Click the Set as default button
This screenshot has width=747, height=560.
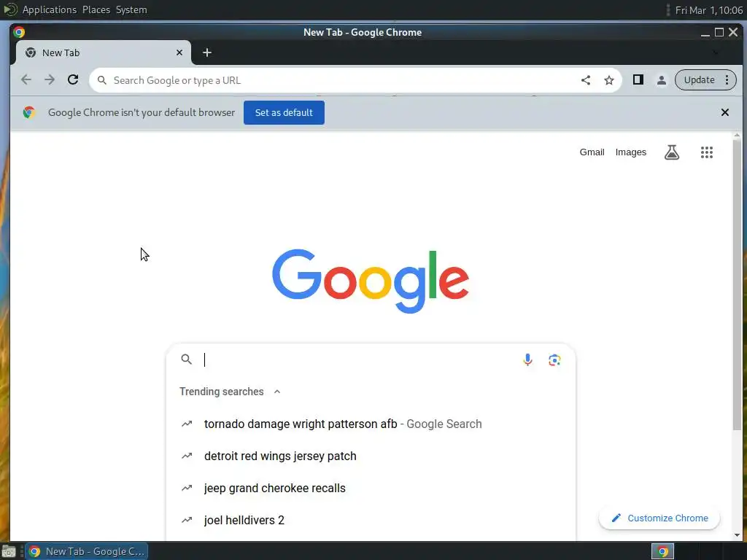pyautogui.click(x=284, y=112)
